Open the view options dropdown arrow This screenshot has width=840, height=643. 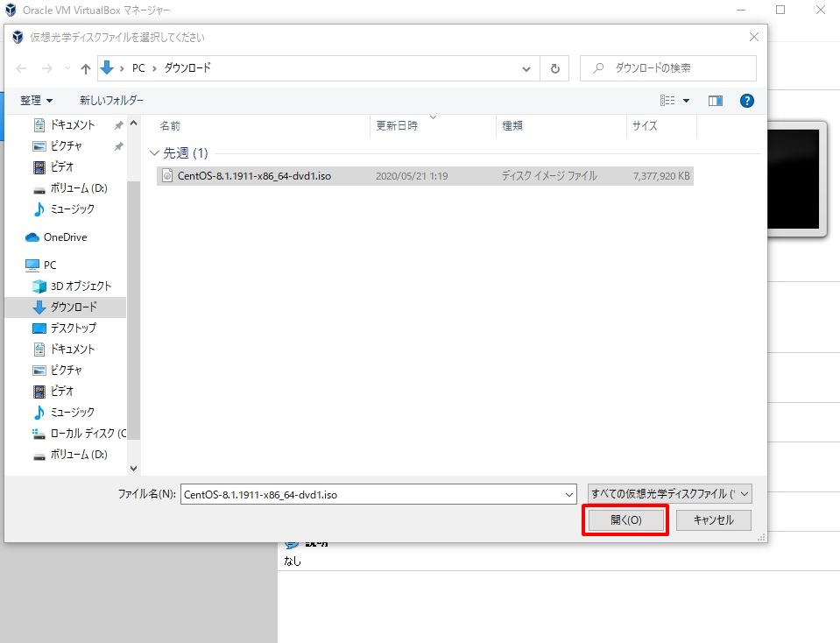(x=686, y=100)
